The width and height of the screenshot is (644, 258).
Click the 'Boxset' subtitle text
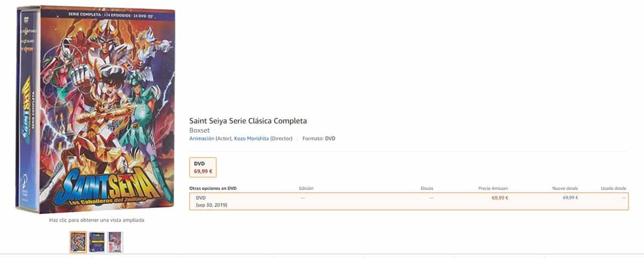coord(199,130)
